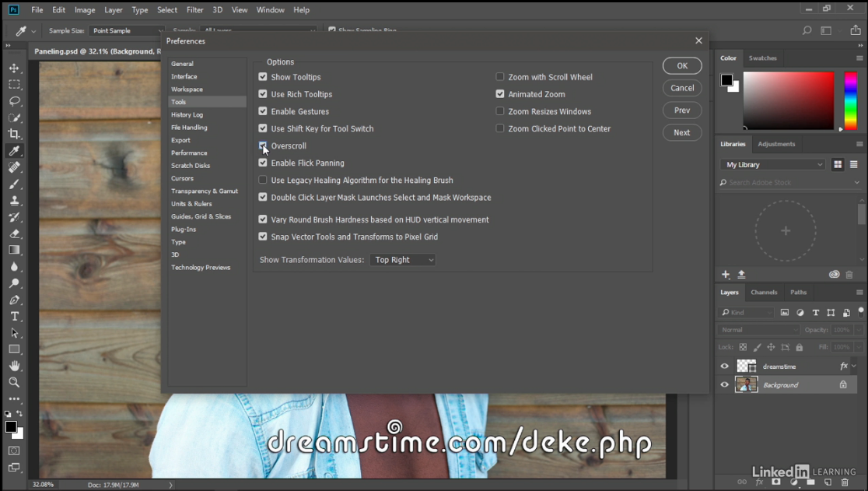This screenshot has height=491, width=868.
Task: Select the Path Selection tool
Action: 15,333
